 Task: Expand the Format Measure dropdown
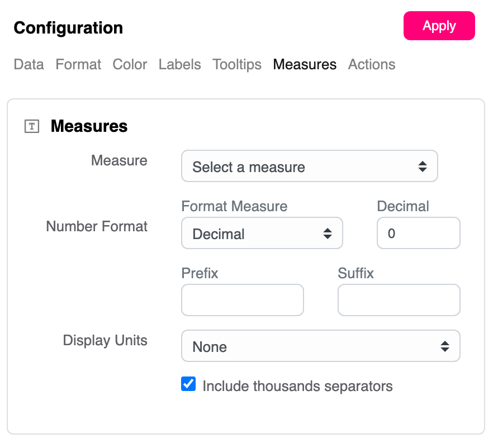click(262, 233)
